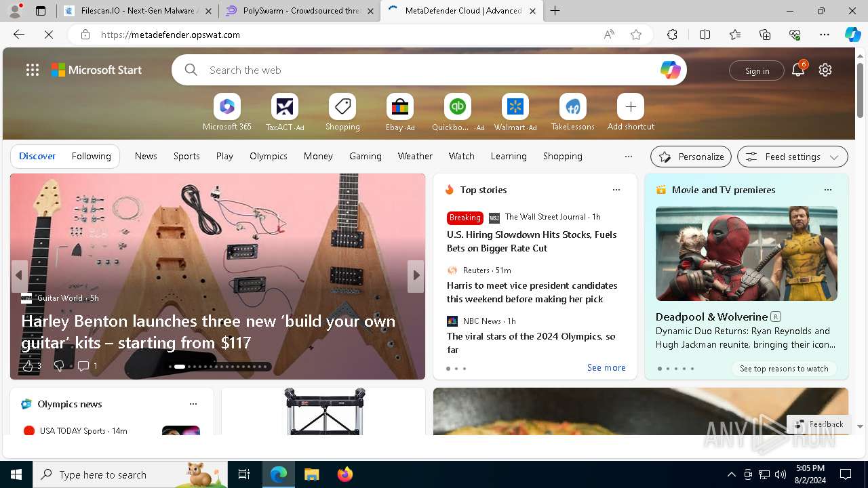Add this page to favorites
The width and height of the screenshot is (868, 488).
tap(636, 35)
